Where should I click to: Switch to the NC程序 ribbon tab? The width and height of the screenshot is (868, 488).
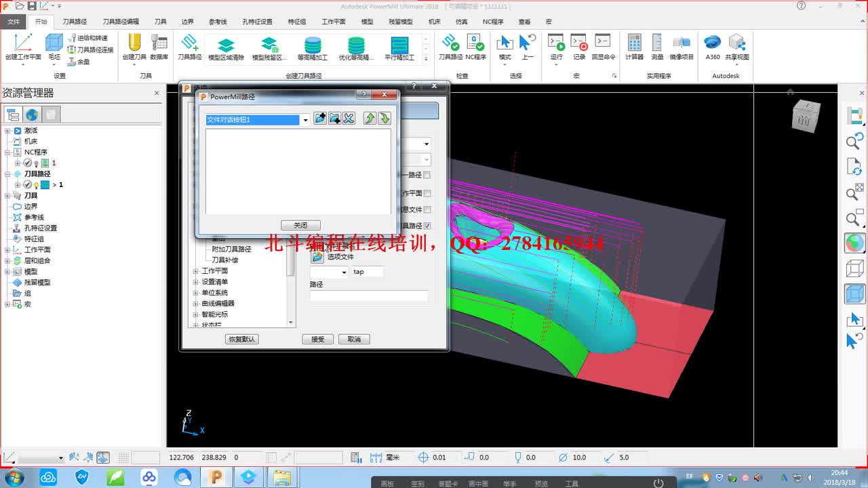[x=492, y=22]
